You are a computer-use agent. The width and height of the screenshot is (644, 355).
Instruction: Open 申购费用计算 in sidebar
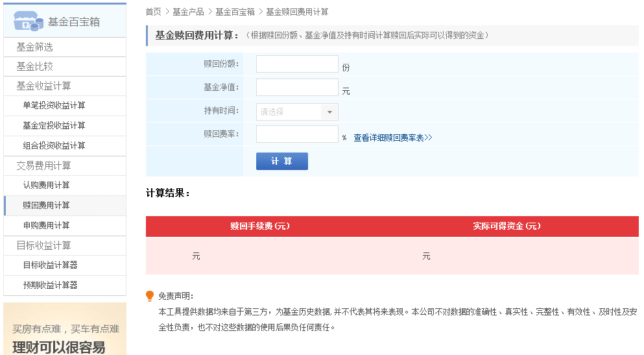pos(47,226)
